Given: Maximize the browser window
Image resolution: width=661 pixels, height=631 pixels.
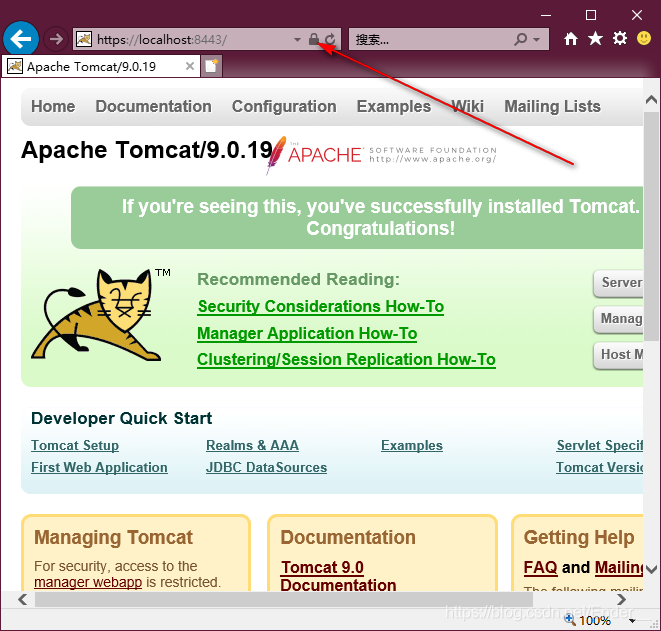Looking at the screenshot, I should click(591, 15).
